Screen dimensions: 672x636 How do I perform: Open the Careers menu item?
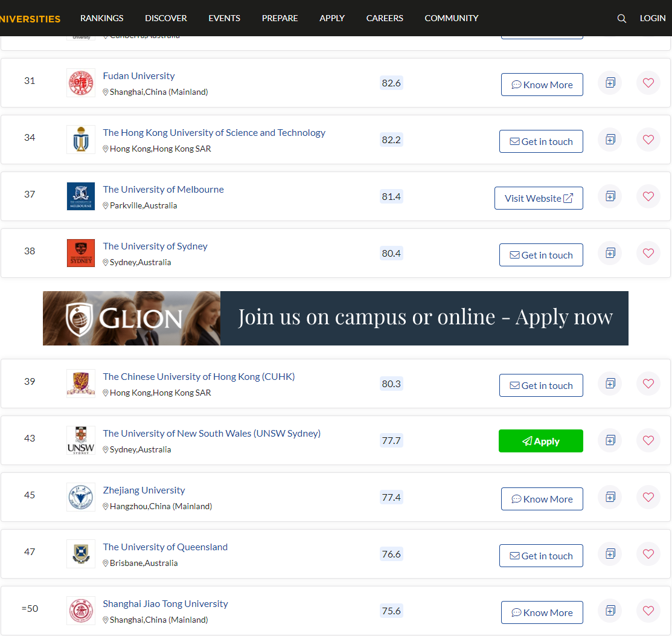[x=385, y=18]
